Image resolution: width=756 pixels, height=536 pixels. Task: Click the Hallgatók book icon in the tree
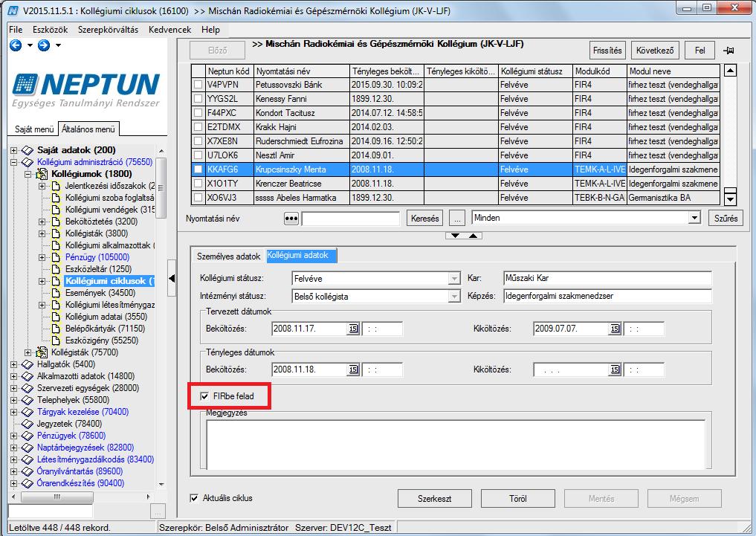pyautogui.click(x=28, y=364)
